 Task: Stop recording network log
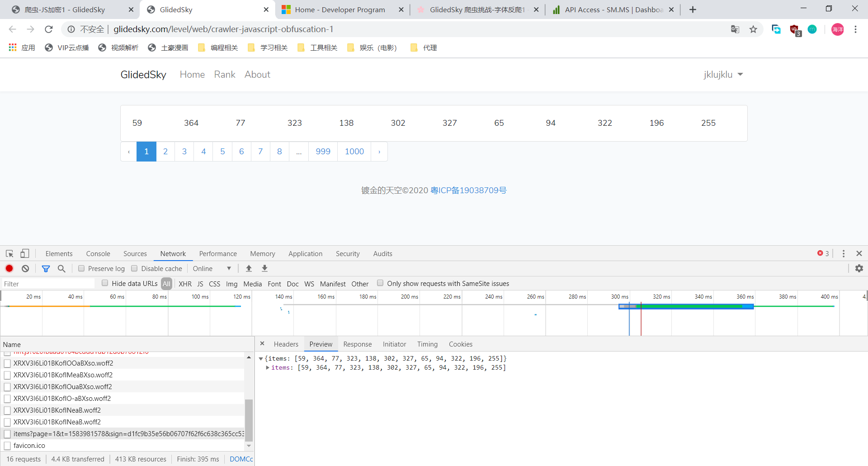9,268
